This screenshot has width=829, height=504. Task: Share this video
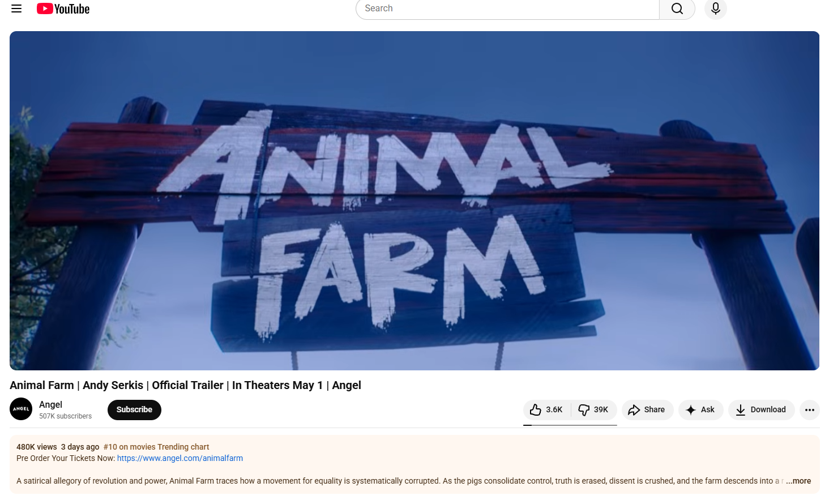pos(647,409)
